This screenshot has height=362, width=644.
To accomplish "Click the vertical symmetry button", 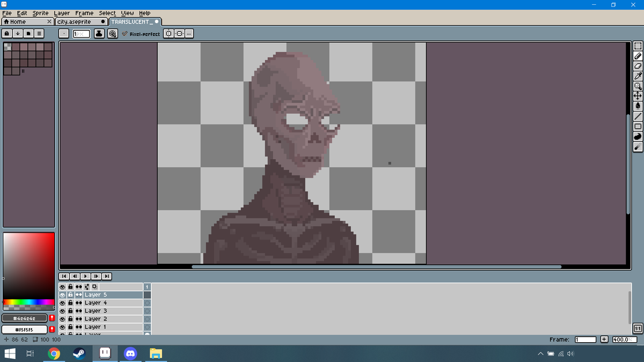I will point(179,34).
